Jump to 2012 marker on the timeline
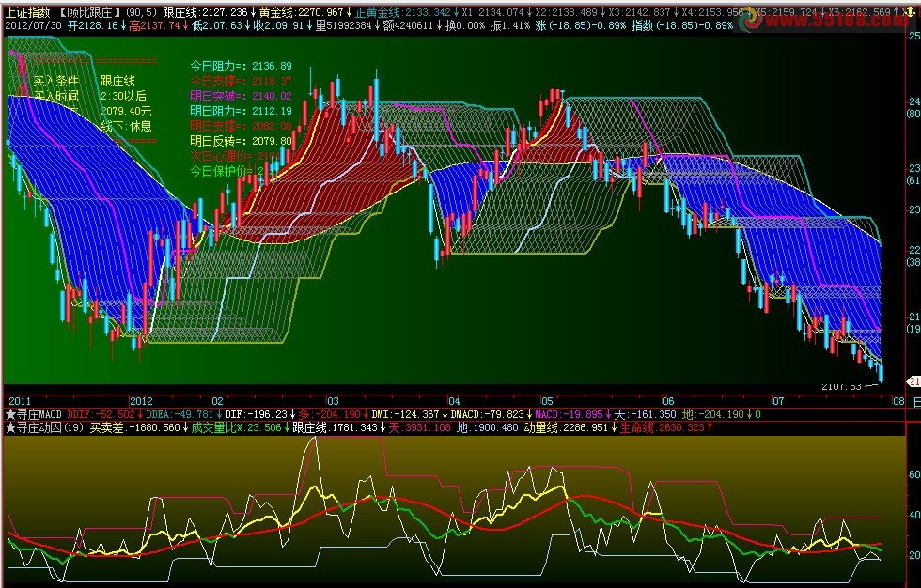The width and height of the screenshot is (921, 588). [141, 401]
